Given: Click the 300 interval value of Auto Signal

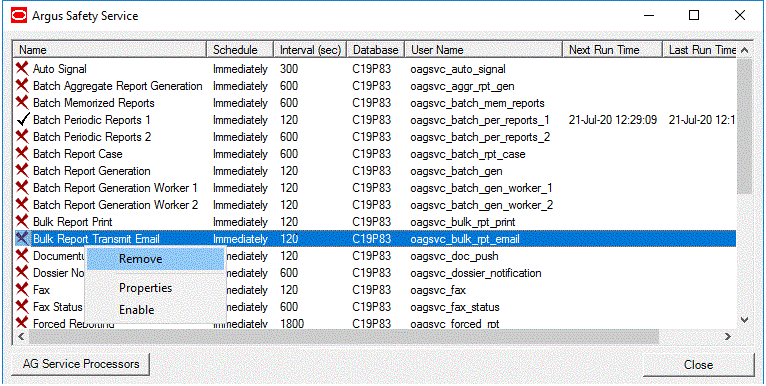Looking at the screenshot, I should tap(289, 69).
